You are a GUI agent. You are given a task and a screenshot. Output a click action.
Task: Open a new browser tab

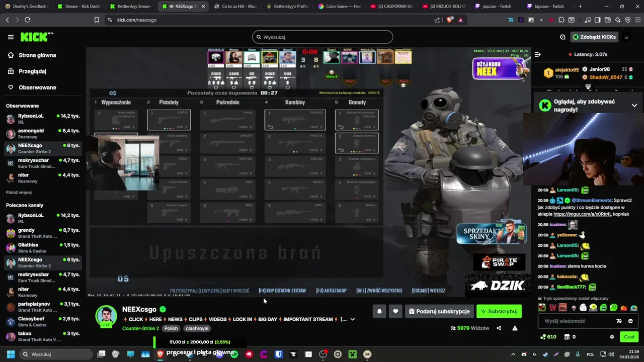click(580, 7)
